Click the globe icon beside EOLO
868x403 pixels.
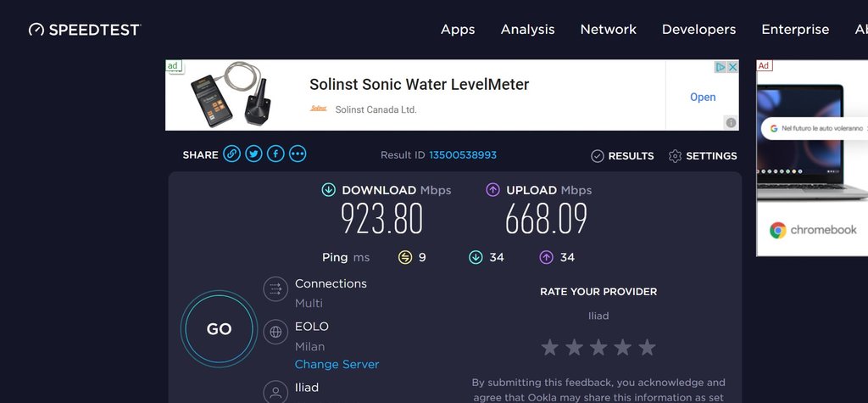[x=275, y=333]
